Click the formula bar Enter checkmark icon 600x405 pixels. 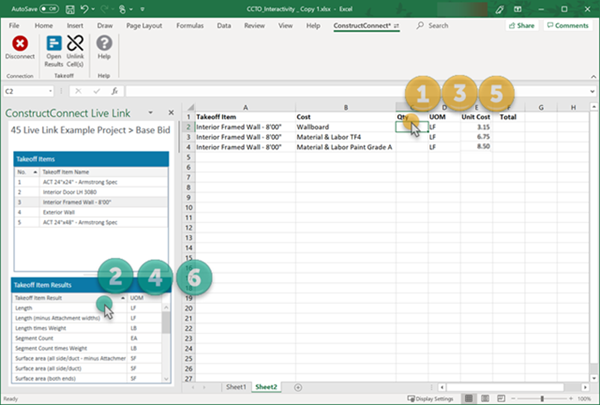point(96,91)
